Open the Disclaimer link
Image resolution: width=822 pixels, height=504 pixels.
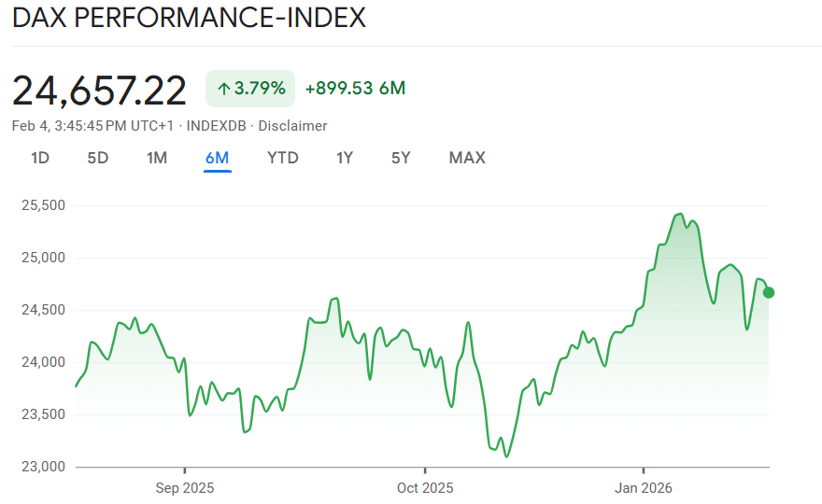coord(292,126)
